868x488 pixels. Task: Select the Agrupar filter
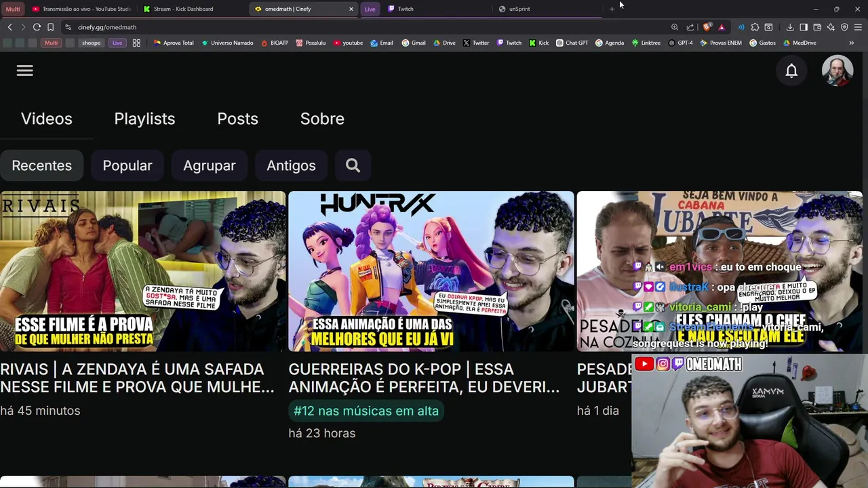coord(210,165)
